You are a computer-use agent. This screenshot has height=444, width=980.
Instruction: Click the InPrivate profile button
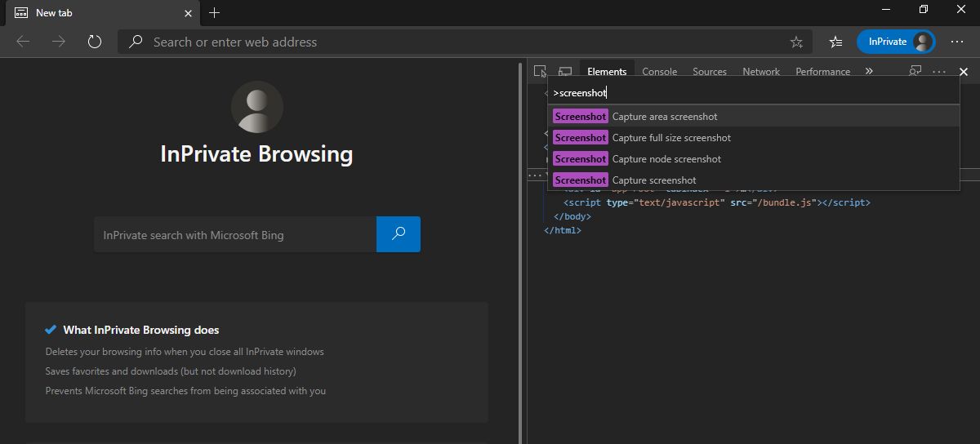pyautogui.click(x=896, y=42)
